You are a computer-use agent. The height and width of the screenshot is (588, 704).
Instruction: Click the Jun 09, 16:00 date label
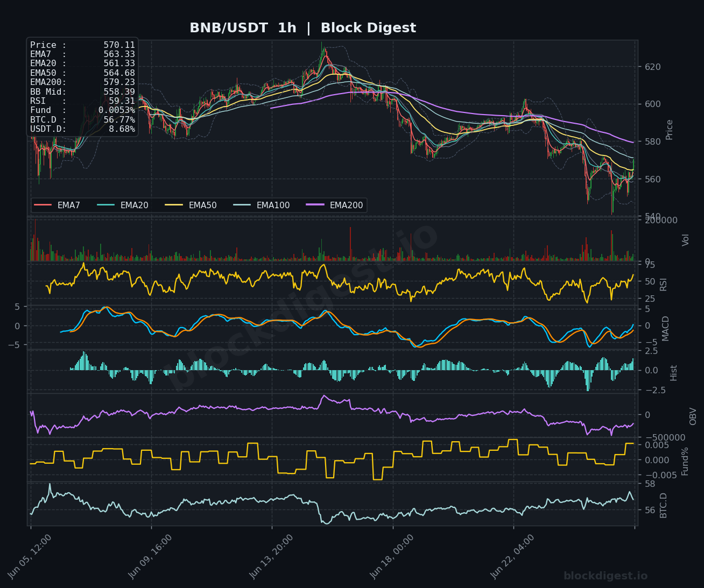[x=150, y=556]
